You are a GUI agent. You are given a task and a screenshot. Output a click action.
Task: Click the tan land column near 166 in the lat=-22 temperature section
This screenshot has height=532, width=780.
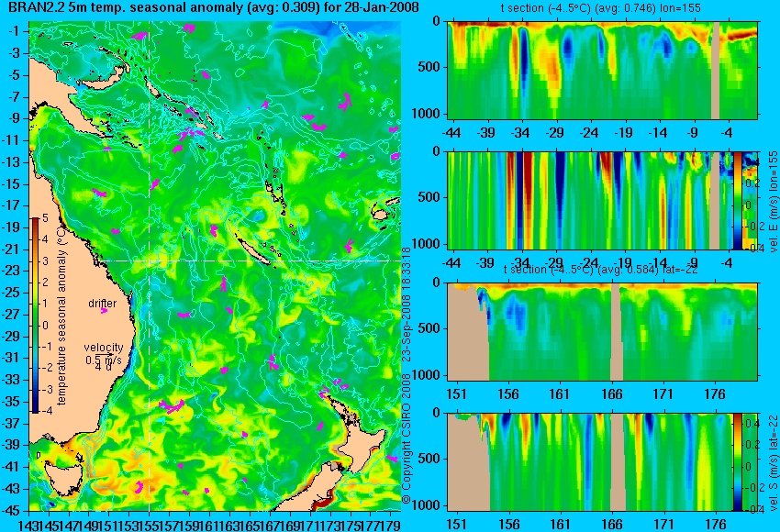tap(616, 332)
